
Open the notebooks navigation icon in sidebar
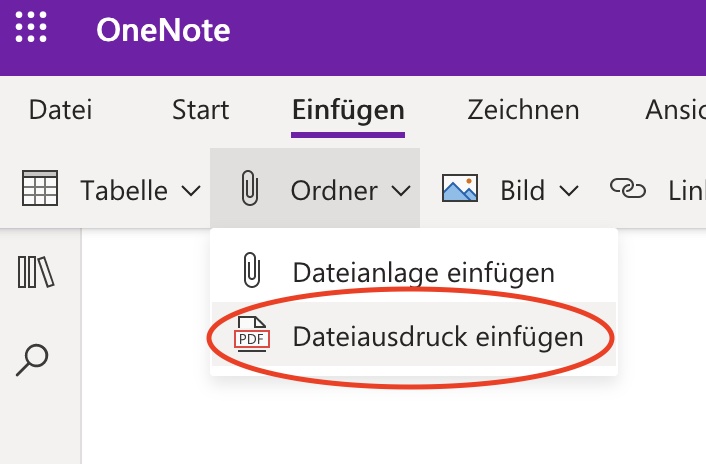(x=36, y=272)
